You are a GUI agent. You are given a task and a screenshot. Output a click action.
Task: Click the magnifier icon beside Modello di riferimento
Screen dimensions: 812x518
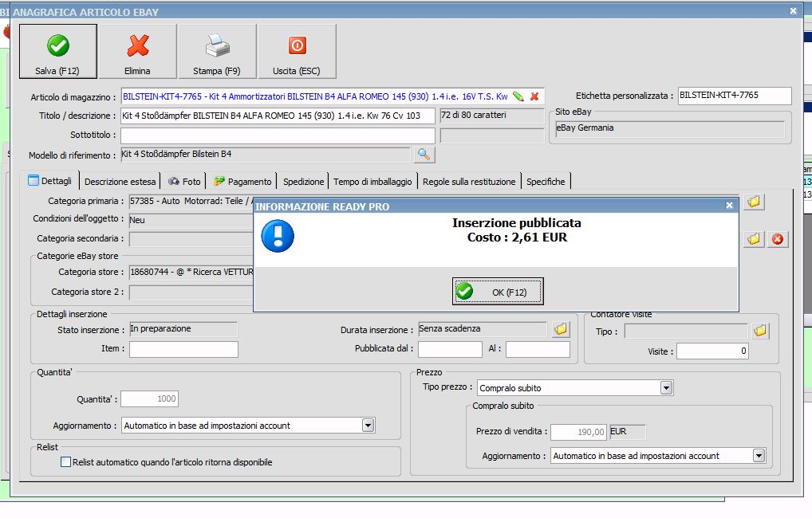[424, 155]
